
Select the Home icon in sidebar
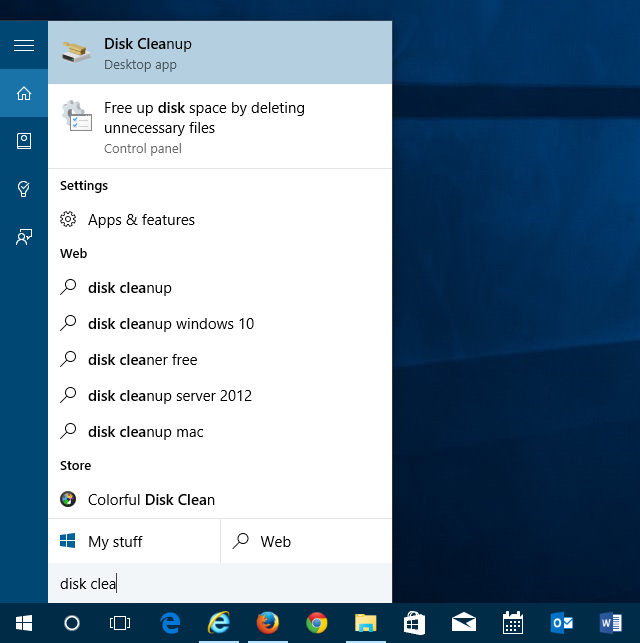click(24, 94)
